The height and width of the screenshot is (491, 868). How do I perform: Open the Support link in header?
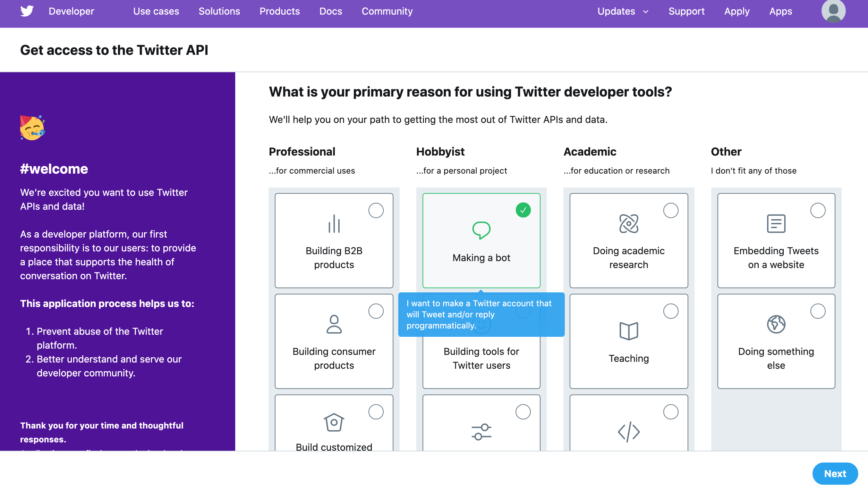[686, 11]
